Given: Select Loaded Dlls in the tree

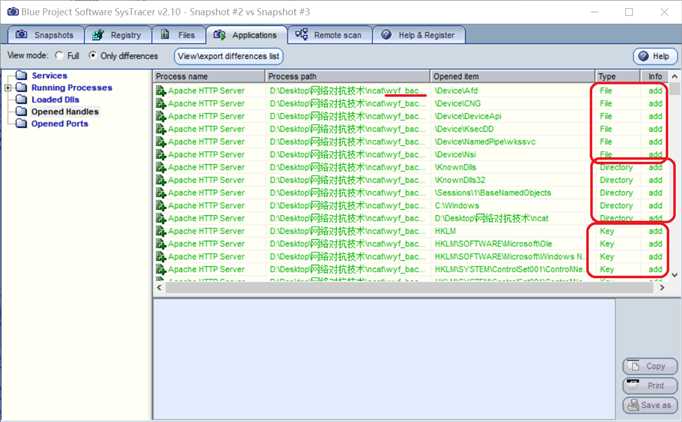Looking at the screenshot, I should [x=55, y=100].
